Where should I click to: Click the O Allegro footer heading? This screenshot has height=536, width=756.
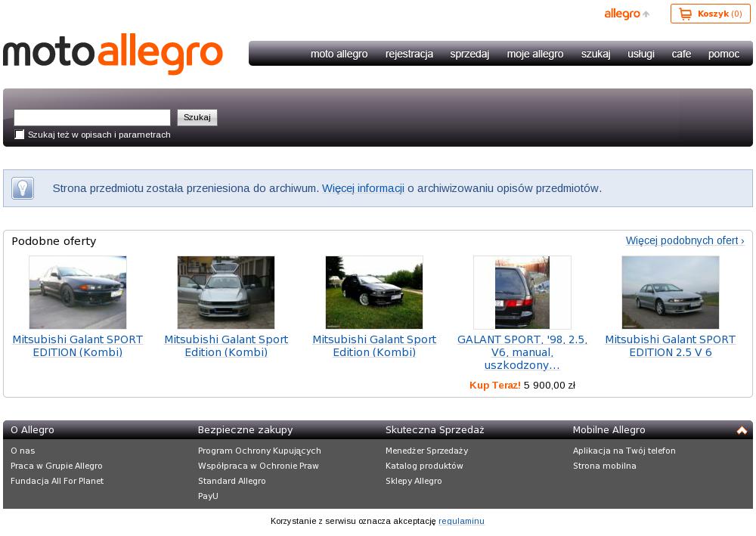(x=33, y=430)
